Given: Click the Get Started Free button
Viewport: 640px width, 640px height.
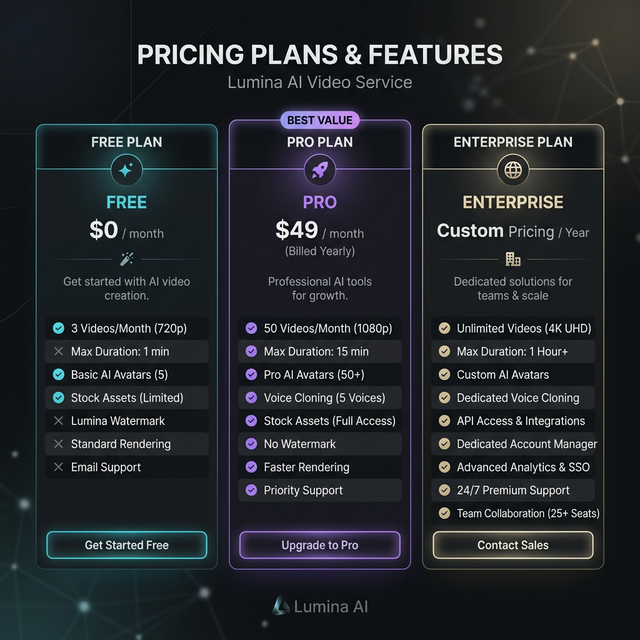Looking at the screenshot, I should coord(126,545).
